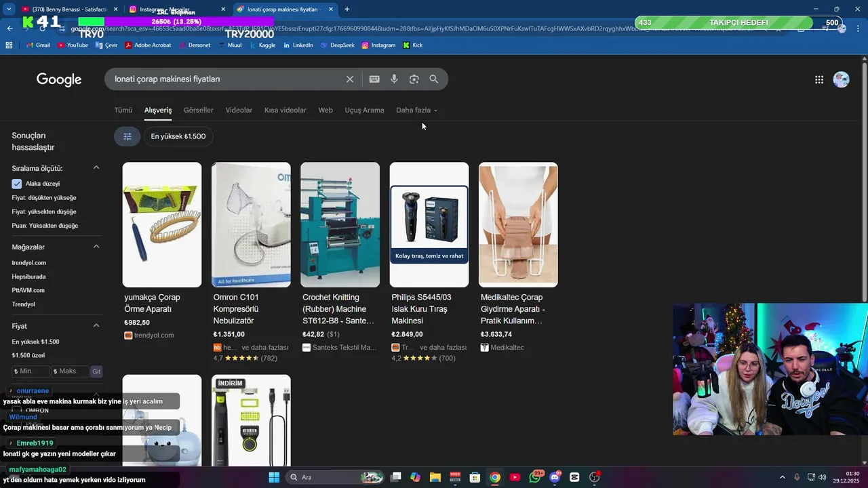This screenshot has height=488, width=868.
Task: Open Çevir bookmark
Action: tap(106, 45)
